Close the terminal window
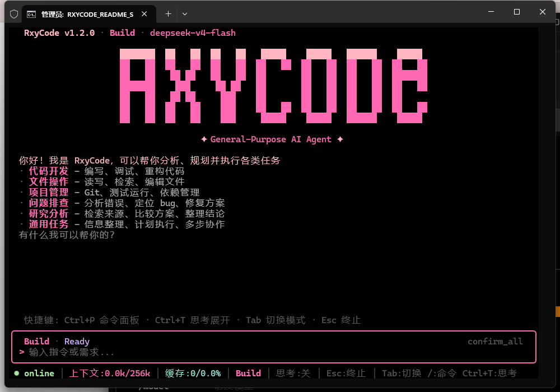The height and width of the screenshot is (392, 560). coord(543,12)
